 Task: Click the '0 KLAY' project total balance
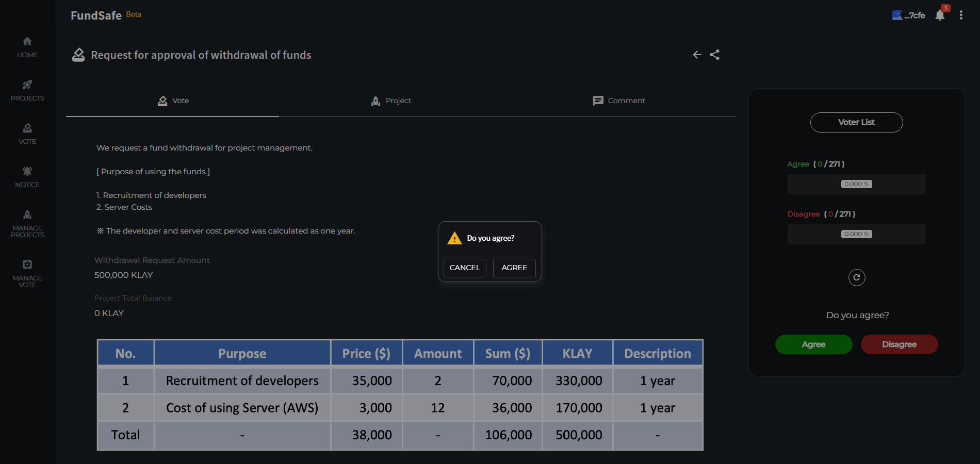pyautogui.click(x=109, y=313)
